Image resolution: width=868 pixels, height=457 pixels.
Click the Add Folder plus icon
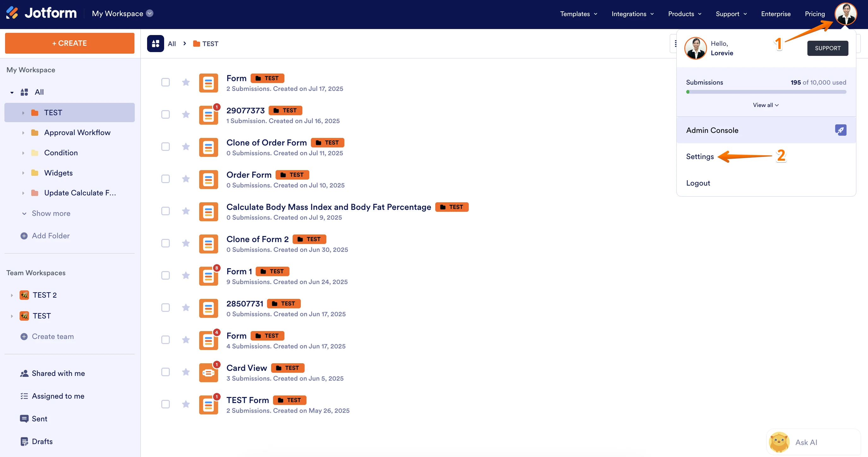pos(24,236)
